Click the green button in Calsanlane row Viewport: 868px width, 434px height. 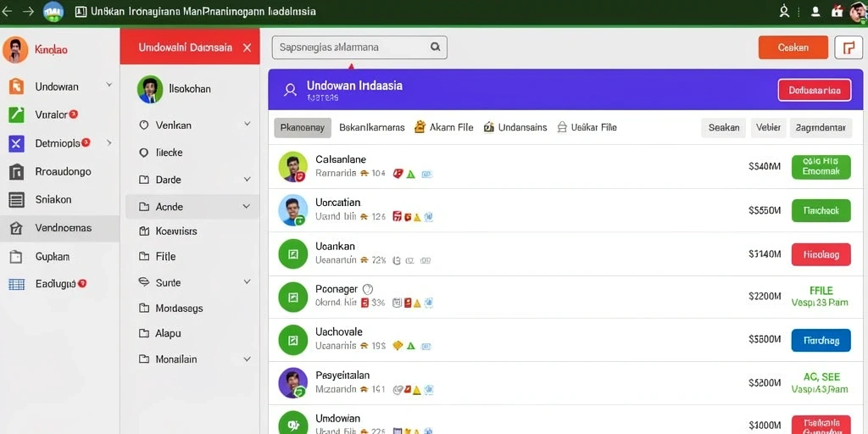[x=821, y=167]
